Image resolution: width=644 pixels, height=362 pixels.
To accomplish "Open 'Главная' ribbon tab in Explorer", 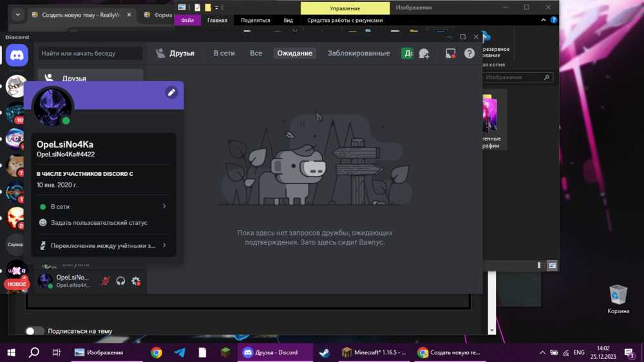I will [217, 20].
